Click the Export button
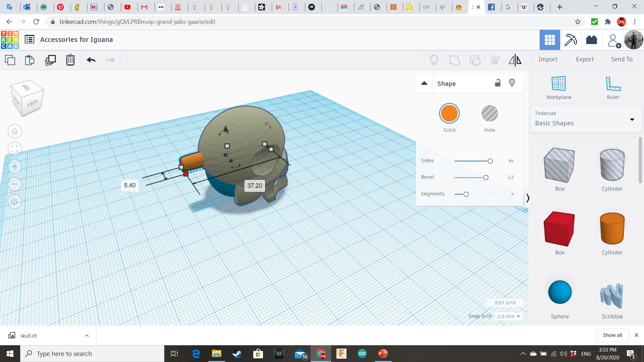This screenshot has width=644, height=362. (585, 59)
